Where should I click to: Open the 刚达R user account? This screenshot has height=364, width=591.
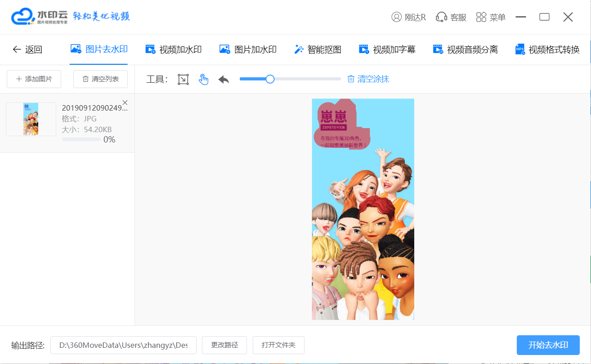(408, 17)
